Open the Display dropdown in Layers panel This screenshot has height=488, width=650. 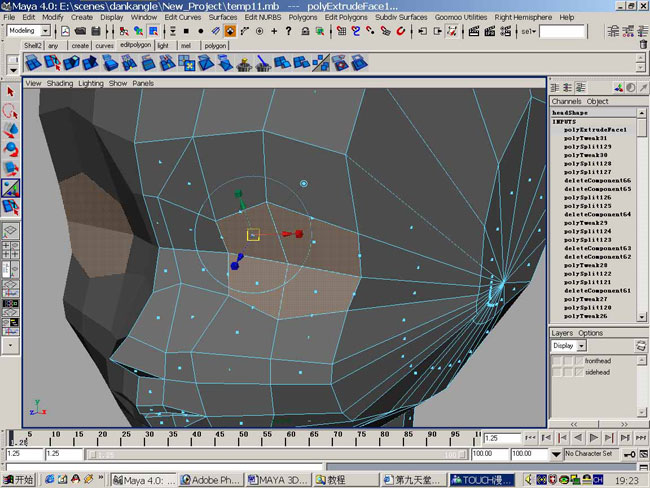[582, 345]
